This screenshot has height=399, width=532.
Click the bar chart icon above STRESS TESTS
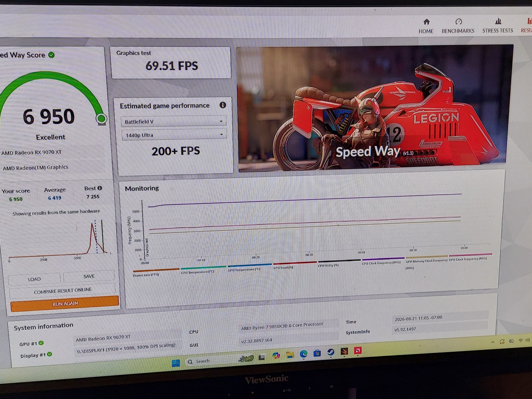pyautogui.click(x=498, y=21)
